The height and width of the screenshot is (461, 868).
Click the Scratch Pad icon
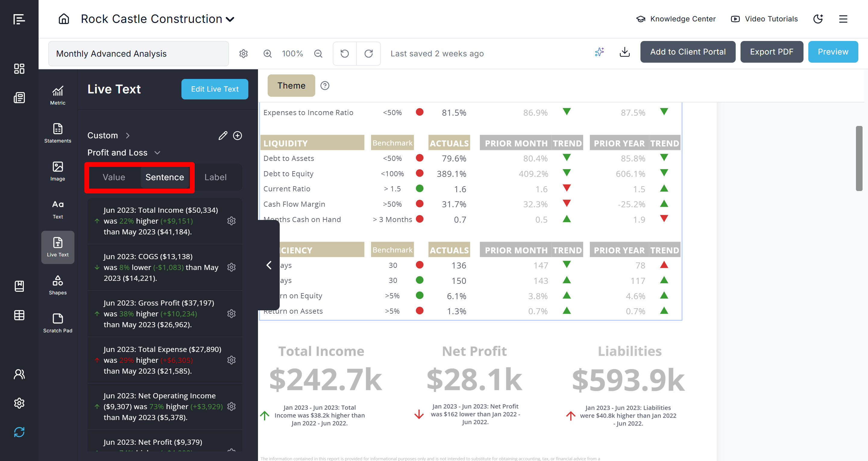pyautogui.click(x=58, y=323)
